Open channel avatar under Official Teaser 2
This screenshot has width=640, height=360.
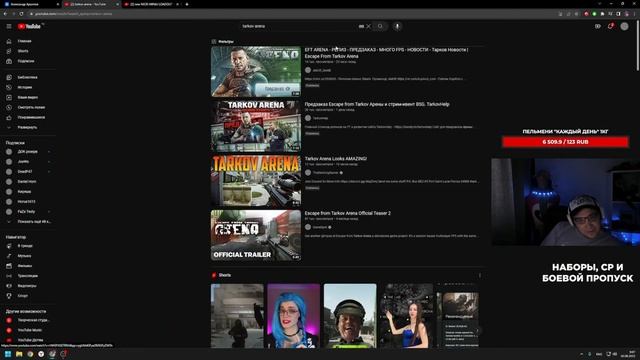308,227
